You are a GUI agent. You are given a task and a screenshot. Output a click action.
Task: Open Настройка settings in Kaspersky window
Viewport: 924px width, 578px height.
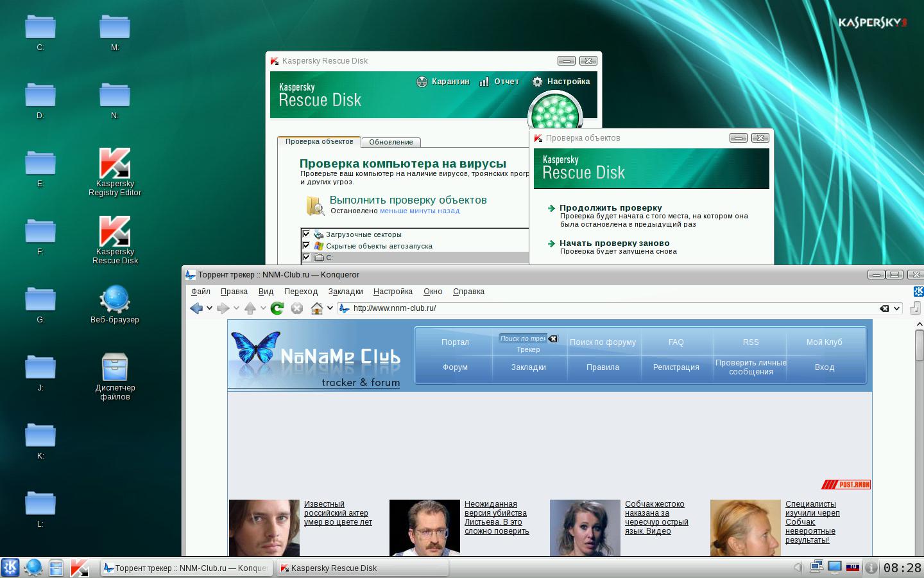click(x=561, y=82)
